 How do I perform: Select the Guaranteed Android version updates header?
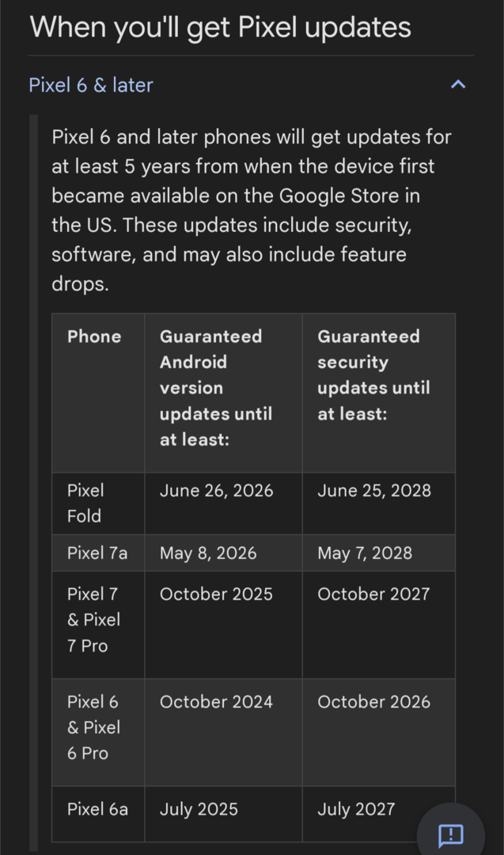pos(216,388)
